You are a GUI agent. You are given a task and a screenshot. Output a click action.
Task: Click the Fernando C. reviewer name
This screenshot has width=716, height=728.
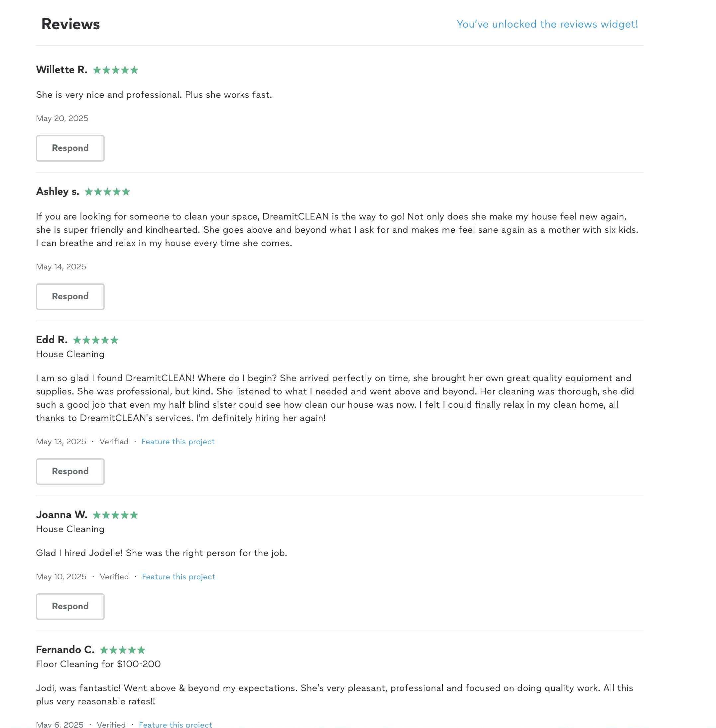coord(65,650)
